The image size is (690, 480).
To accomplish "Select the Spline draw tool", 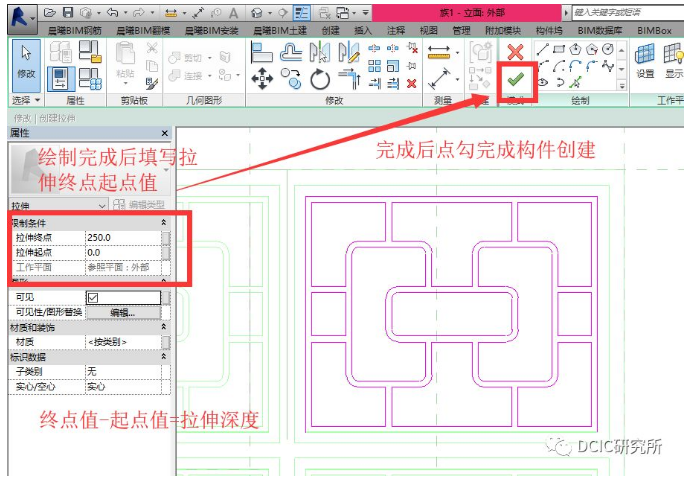I will click(608, 66).
